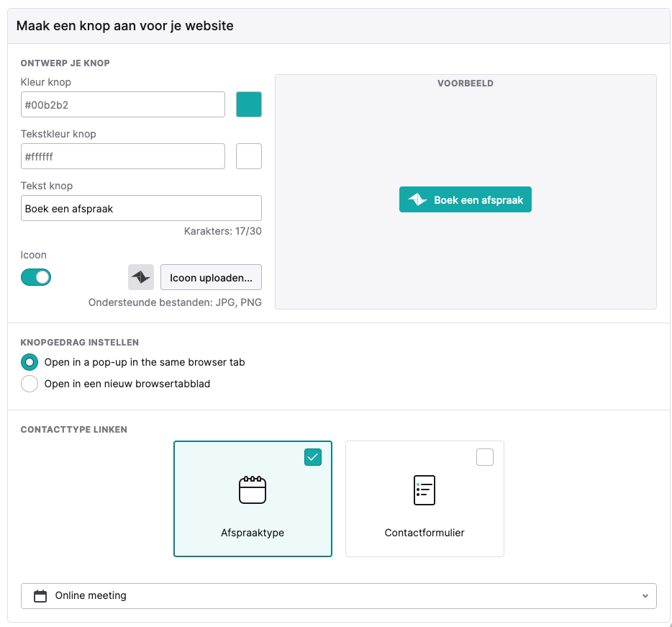Click the uploaded icon thumbnail preview
Image resolution: width=672 pixels, height=627 pixels.
pos(140,277)
